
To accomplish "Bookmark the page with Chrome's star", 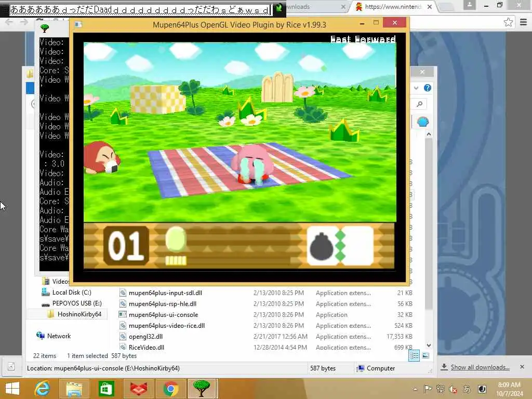I will 508,22.
